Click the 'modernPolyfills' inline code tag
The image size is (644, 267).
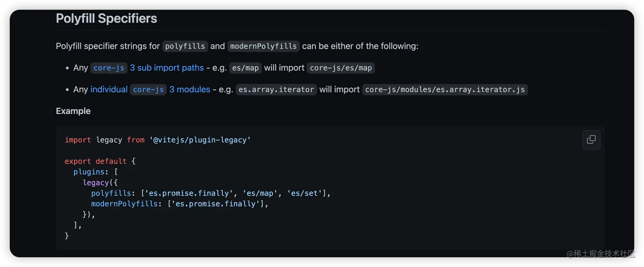coord(263,46)
